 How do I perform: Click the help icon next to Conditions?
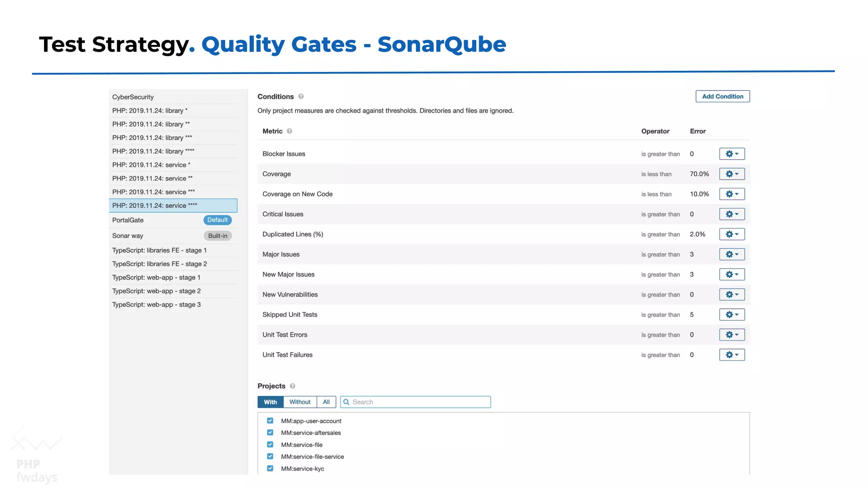(301, 97)
